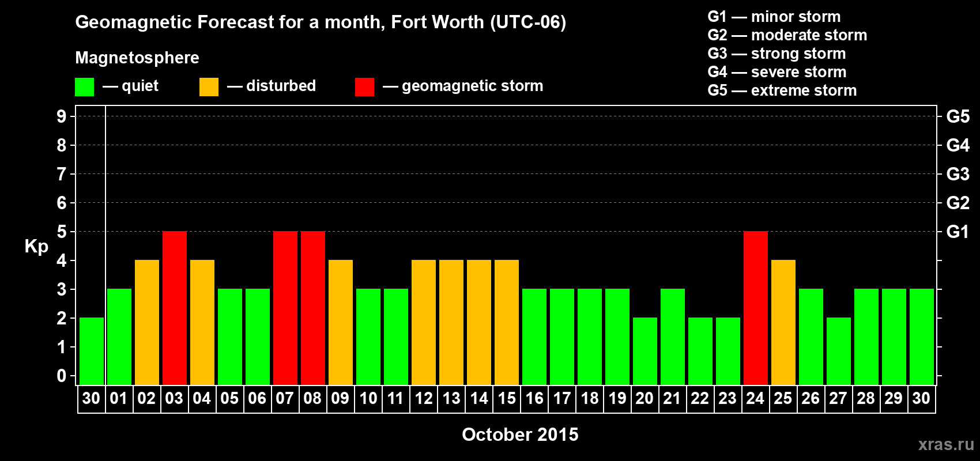The height and width of the screenshot is (461, 980).
Task: Click the green quiet legend swatch
Action: click(x=84, y=87)
